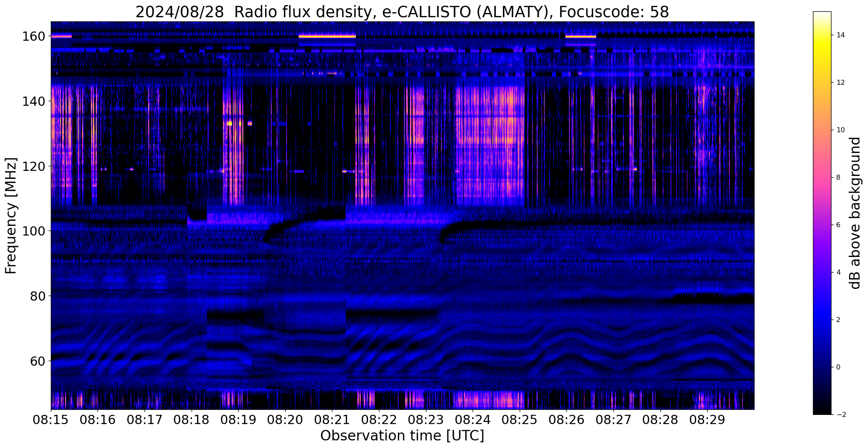This screenshot has height=448, width=868.
Task: Click the plot title mentioning e-CALLISTO (ALMATY)
Action: pos(402,12)
